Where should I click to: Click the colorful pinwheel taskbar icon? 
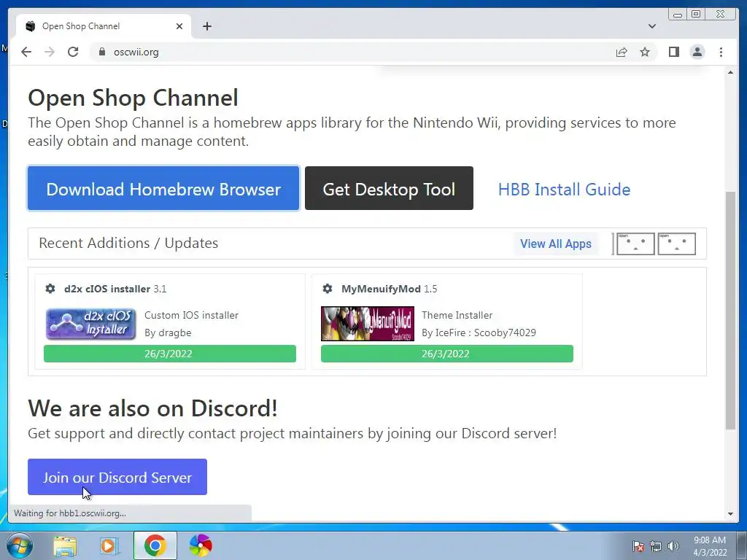201,545
